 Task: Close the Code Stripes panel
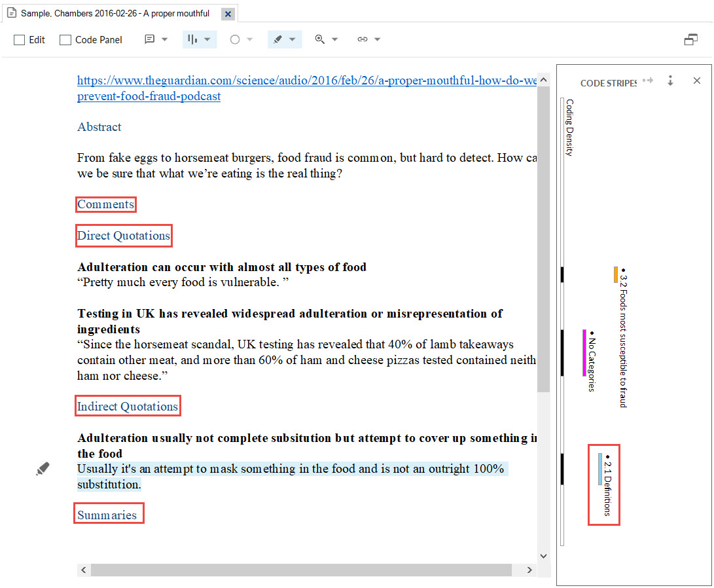697,81
